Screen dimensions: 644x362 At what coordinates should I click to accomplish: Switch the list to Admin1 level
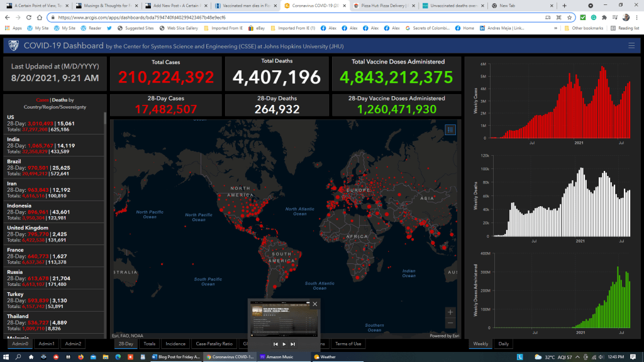pyautogui.click(x=47, y=344)
